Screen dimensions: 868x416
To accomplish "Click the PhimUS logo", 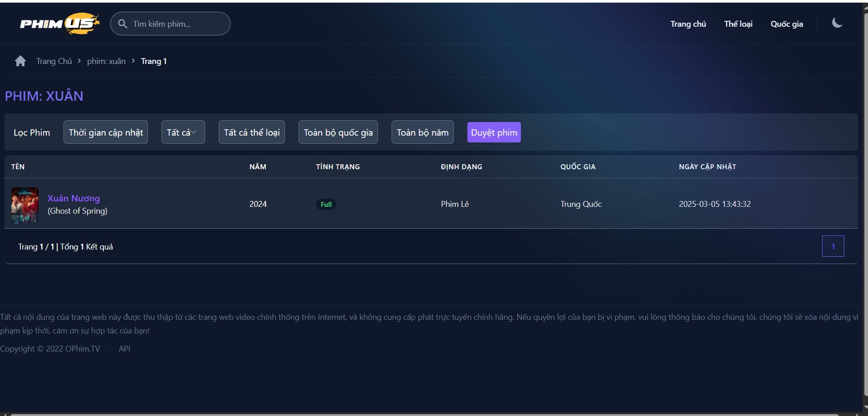I will pyautogui.click(x=59, y=24).
